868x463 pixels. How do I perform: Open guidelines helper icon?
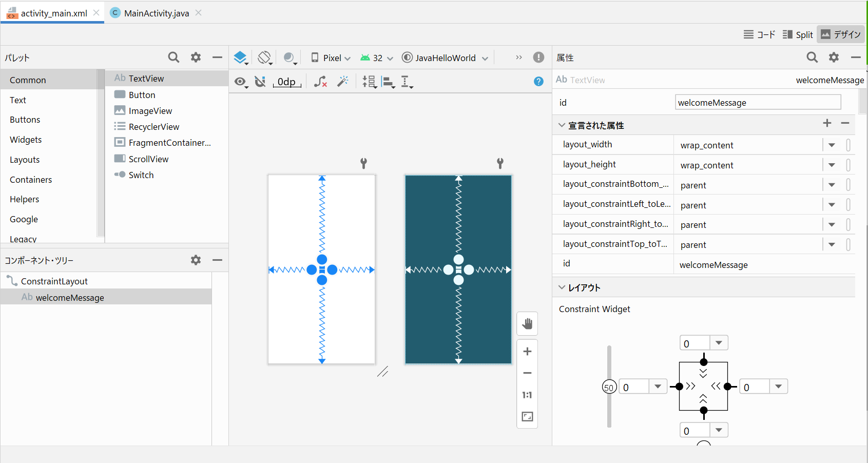(407, 82)
